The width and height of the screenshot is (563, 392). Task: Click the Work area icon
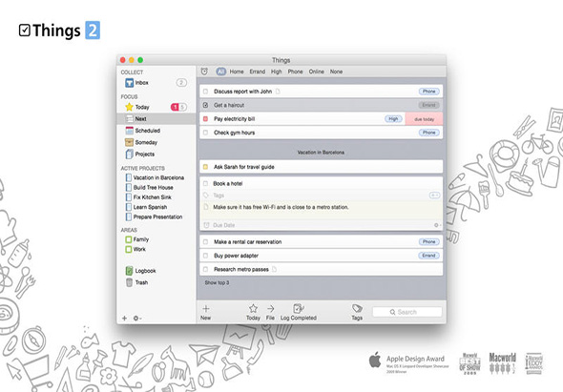pos(129,249)
